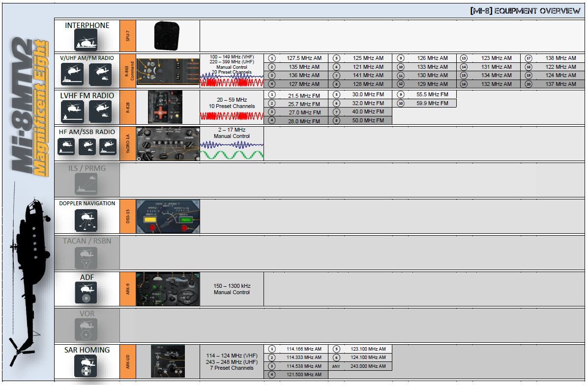Click the YaDRO-1A HF radio panel image
Viewport: 588px width, 385px height.
(x=168, y=144)
